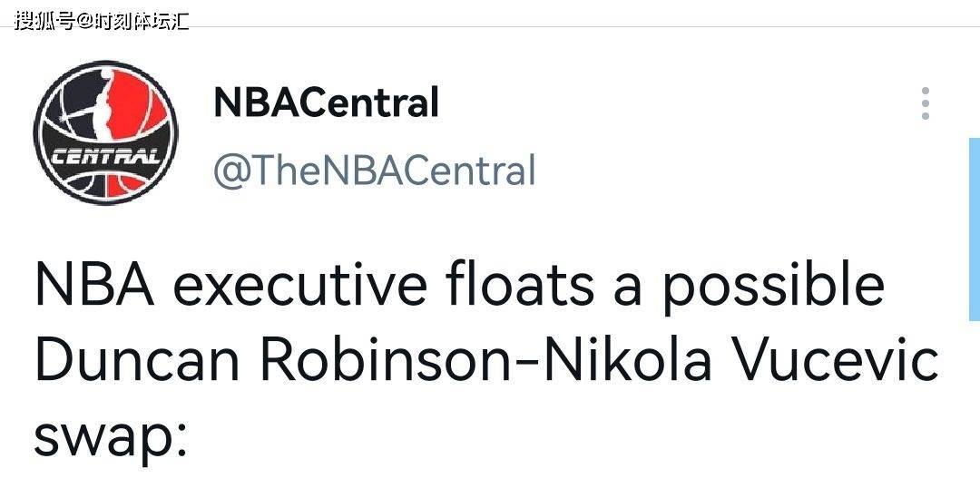Open the NBACentral profile avatar

[105, 132]
